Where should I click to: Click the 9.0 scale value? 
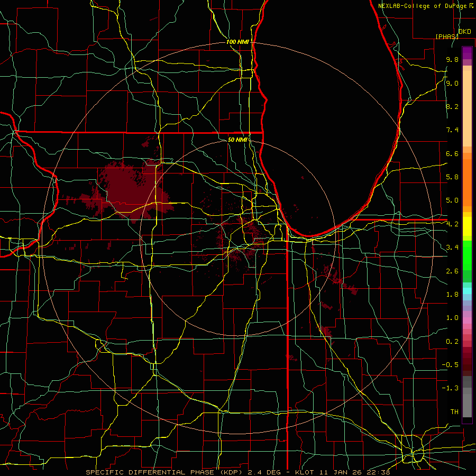[452, 84]
